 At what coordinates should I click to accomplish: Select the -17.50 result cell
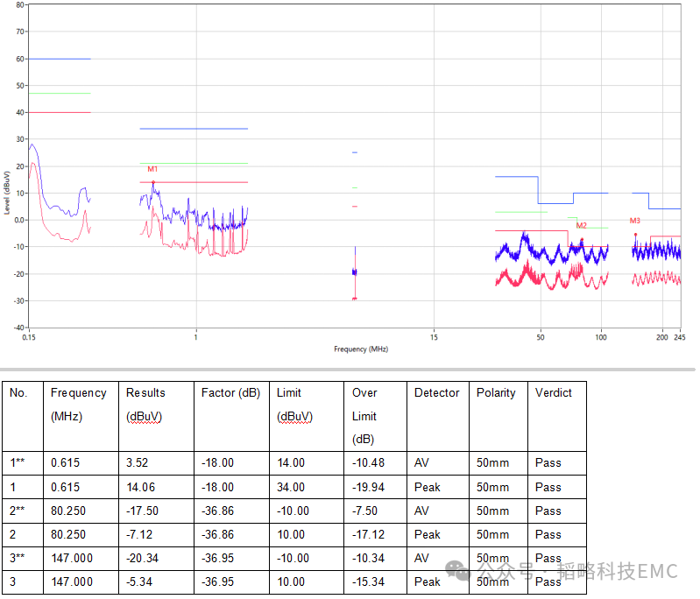[142, 511]
